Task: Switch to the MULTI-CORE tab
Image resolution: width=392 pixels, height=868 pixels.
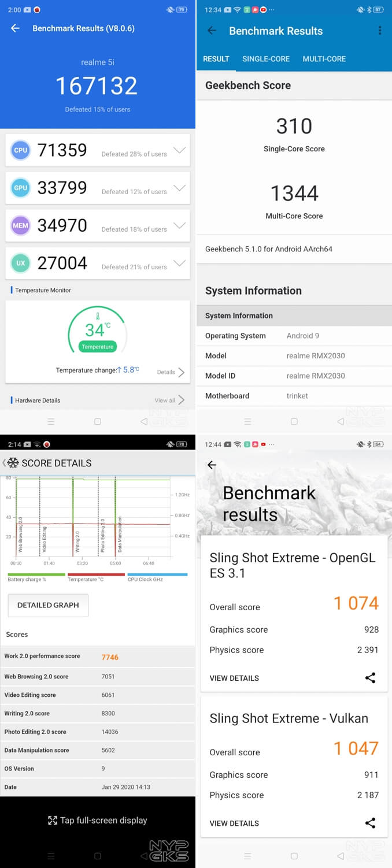Action: pyautogui.click(x=324, y=59)
